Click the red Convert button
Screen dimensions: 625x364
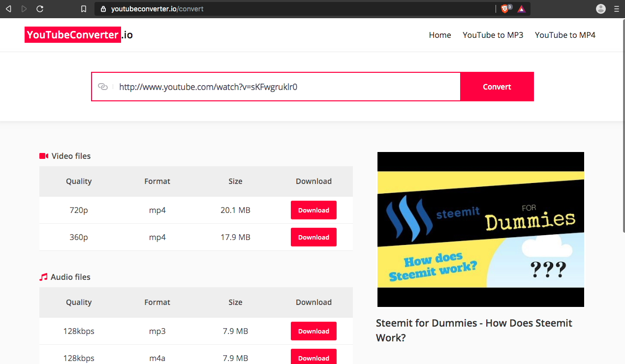click(497, 87)
